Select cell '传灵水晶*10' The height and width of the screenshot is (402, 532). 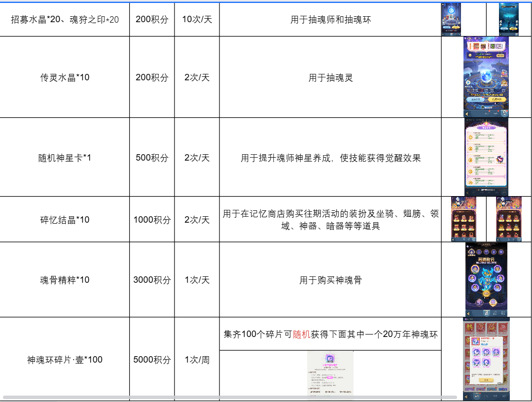65,78
